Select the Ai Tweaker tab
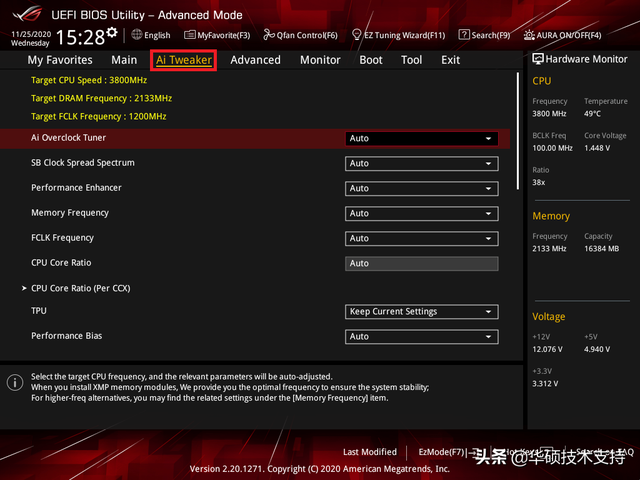The image size is (640, 480). pos(184,60)
